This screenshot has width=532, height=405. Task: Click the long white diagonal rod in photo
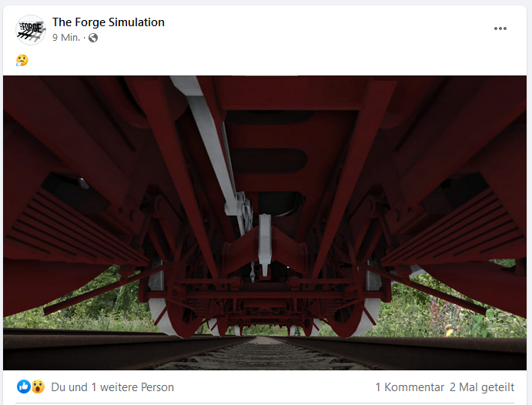[x=209, y=142]
